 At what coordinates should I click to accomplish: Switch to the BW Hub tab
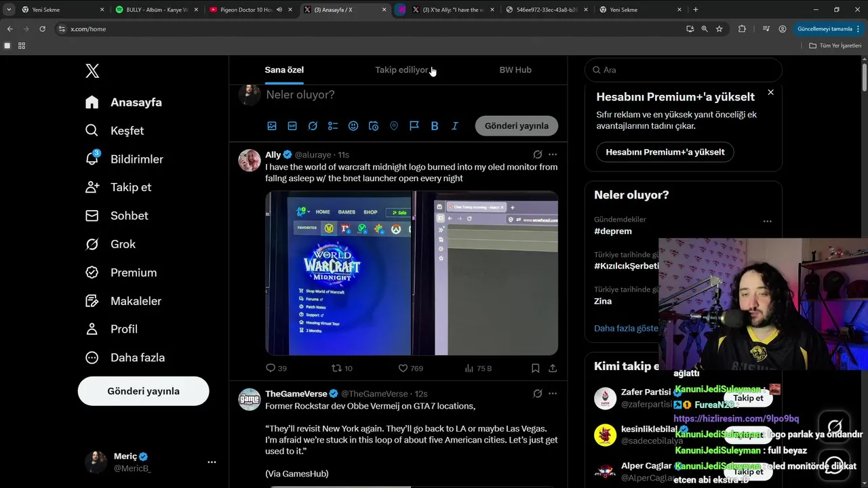pos(515,70)
